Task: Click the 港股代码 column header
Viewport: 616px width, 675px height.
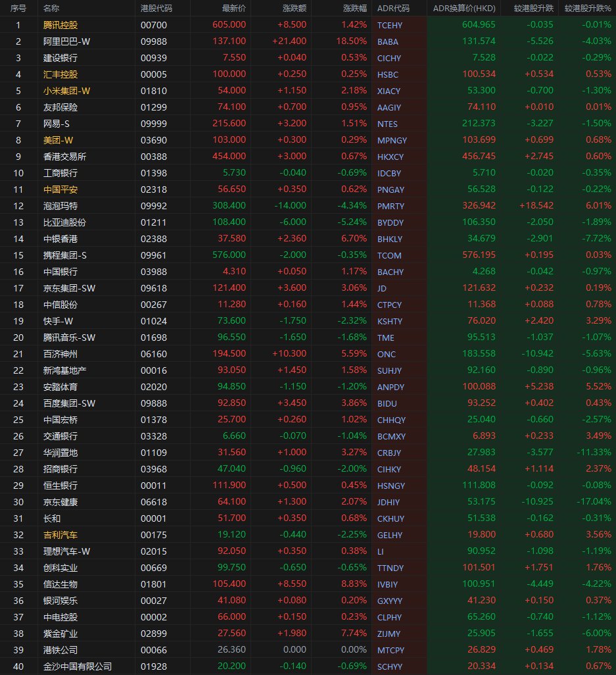Action: click(x=156, y=8)
